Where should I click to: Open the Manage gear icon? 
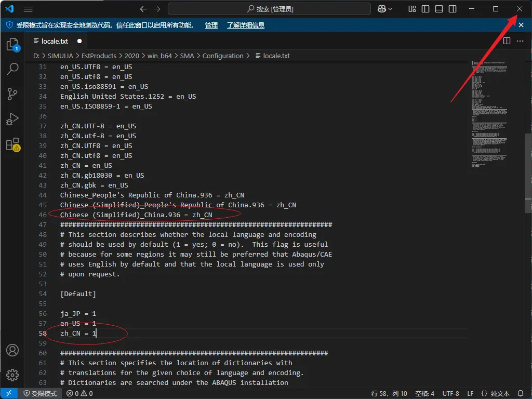point(12,375)
